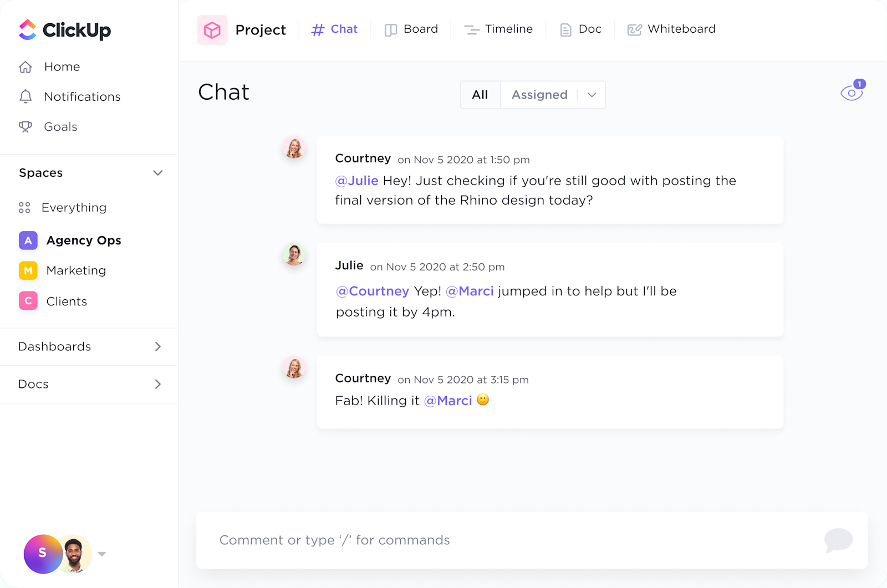Select the Everything view icon
Image resolution: width=887 pixels, height=588 pixels.
(x=24, y=207)
